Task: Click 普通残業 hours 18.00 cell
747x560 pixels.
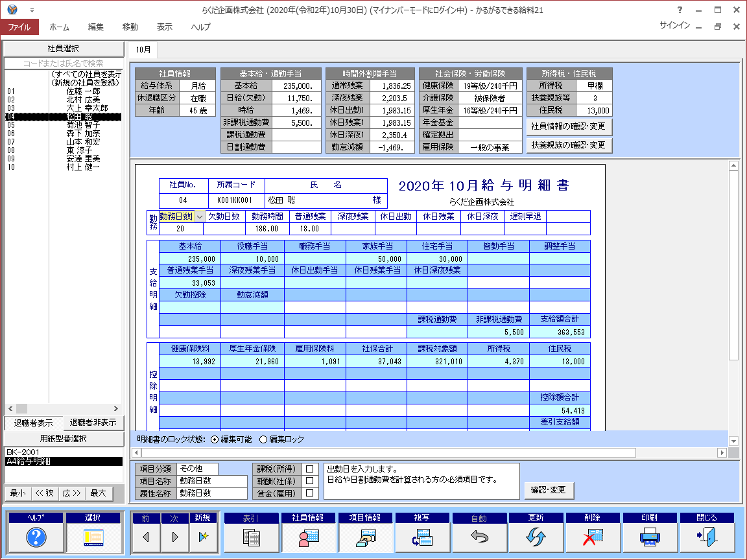Action: click(x=310, y=229)
